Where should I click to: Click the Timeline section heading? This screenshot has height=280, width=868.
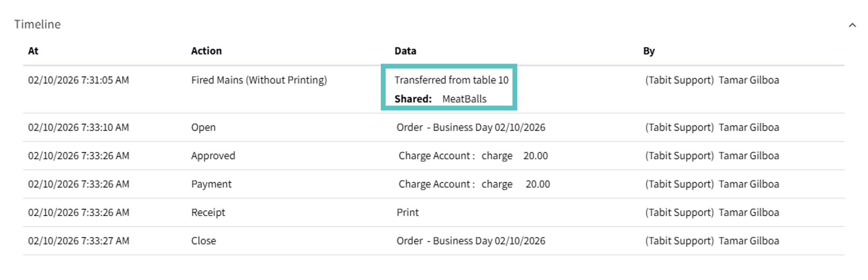[37, 24]
